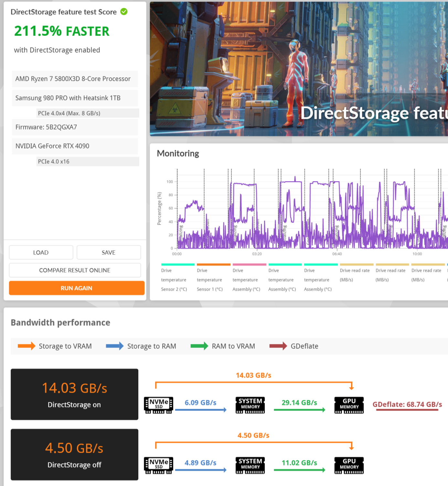448x486 pixels.
Task: Click the 100 value on percentage axis
Action: pos(170,182)
